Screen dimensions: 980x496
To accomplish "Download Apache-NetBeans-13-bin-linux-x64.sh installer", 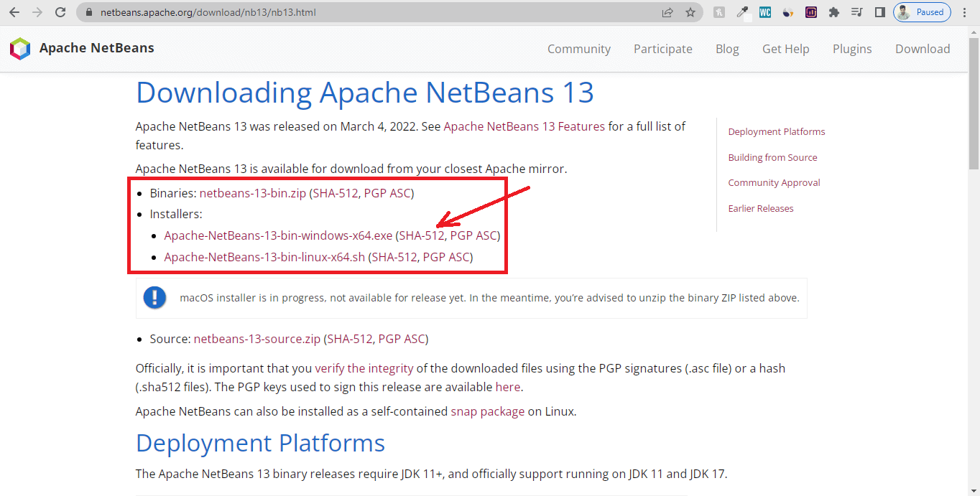I will point(264,257).
